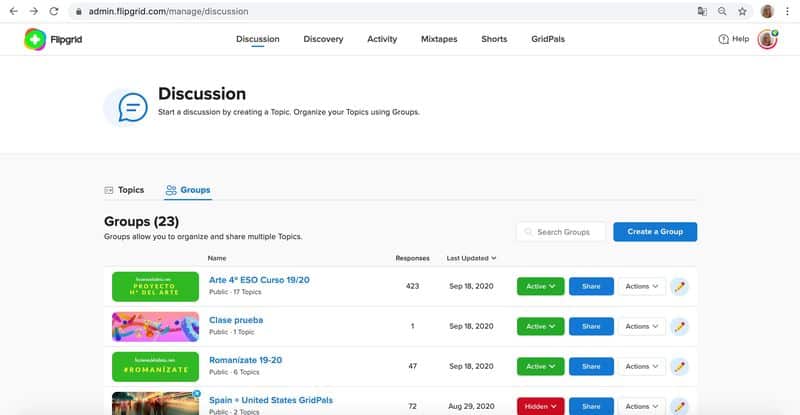Expand Actions menu for Clase prueba
This screenshot has width=800, height=415.
pos(642,326)
